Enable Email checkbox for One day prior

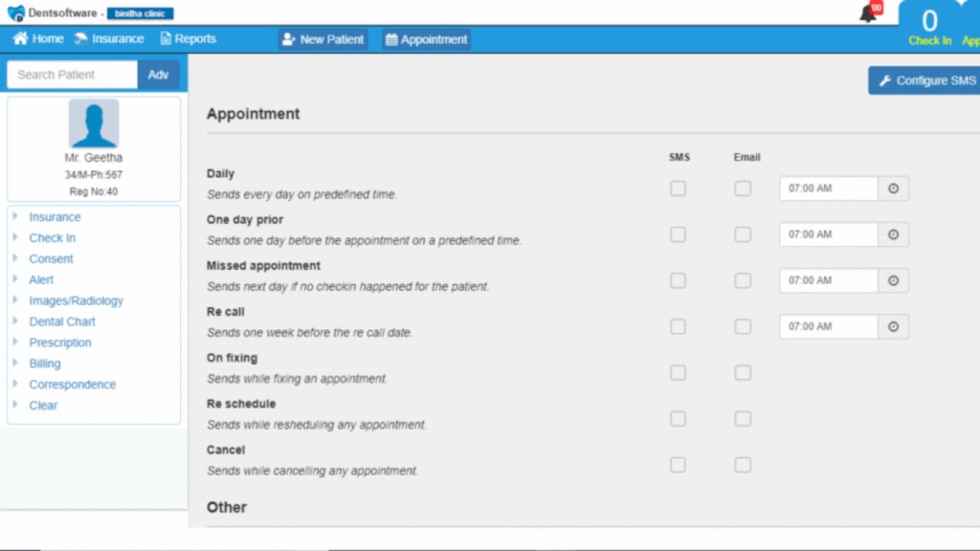743,234
